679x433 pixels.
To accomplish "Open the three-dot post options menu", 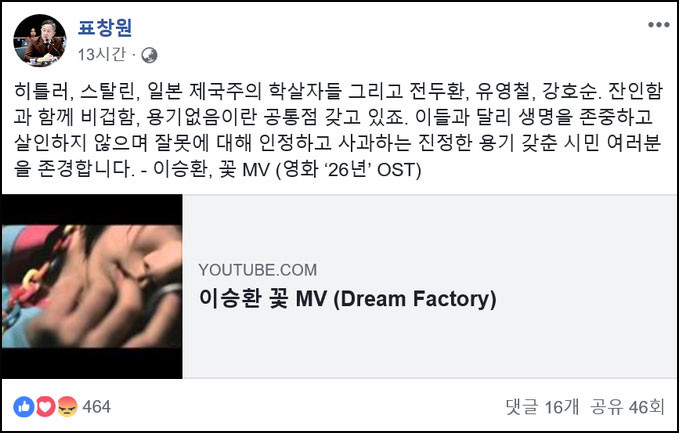I will [659, 25].
